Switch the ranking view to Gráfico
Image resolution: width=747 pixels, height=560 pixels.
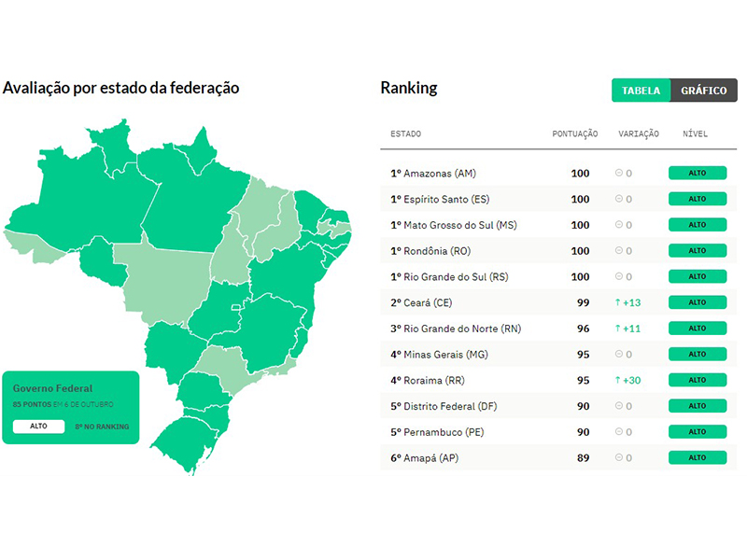[x=704, y=91]
